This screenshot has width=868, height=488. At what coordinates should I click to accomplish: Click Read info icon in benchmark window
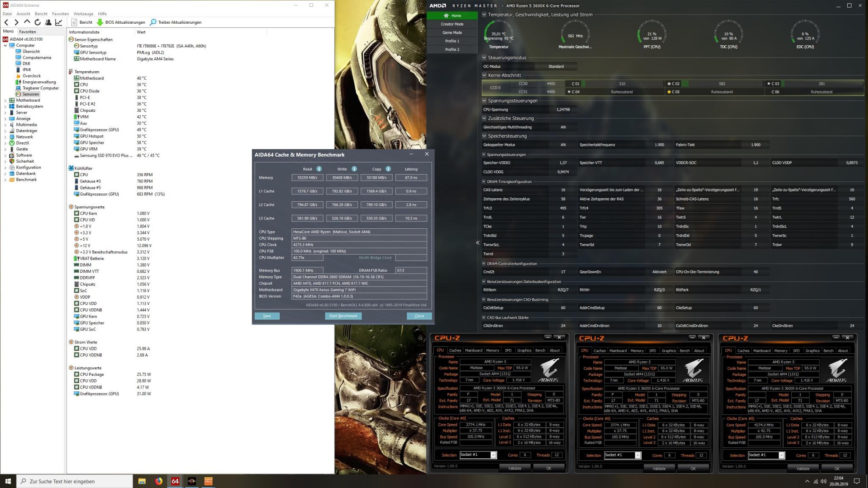coord(319,169)
